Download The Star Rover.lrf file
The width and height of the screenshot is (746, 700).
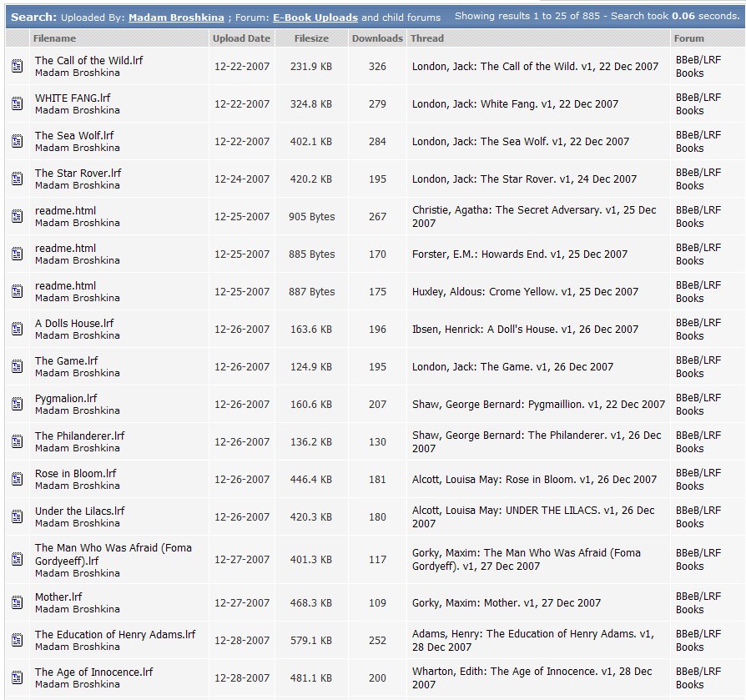click(x=78, y=173)
